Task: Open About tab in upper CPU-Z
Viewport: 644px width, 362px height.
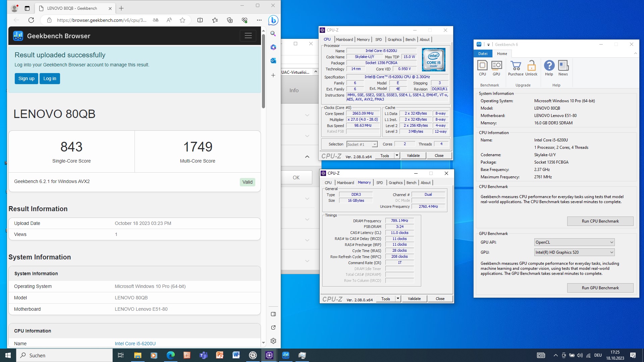Action: click(x=425, y=40)
